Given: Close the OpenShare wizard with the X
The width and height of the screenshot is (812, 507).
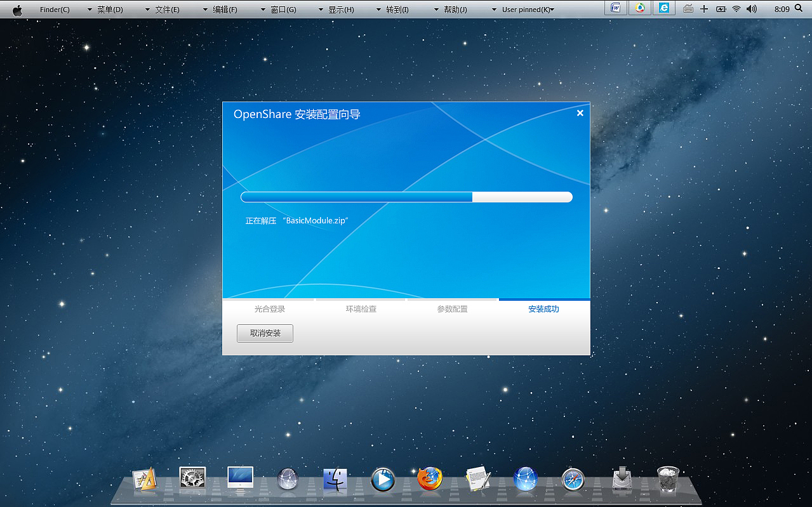Looking at the screenshot, I should tap(580, 113).
